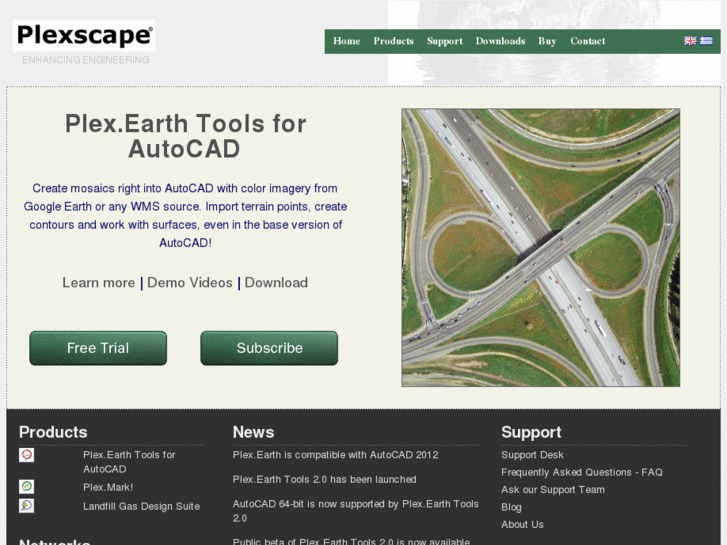Viewport: 727px width, 545px height.
Task: Open the Downloads menu item
Action: pos(500,41)
